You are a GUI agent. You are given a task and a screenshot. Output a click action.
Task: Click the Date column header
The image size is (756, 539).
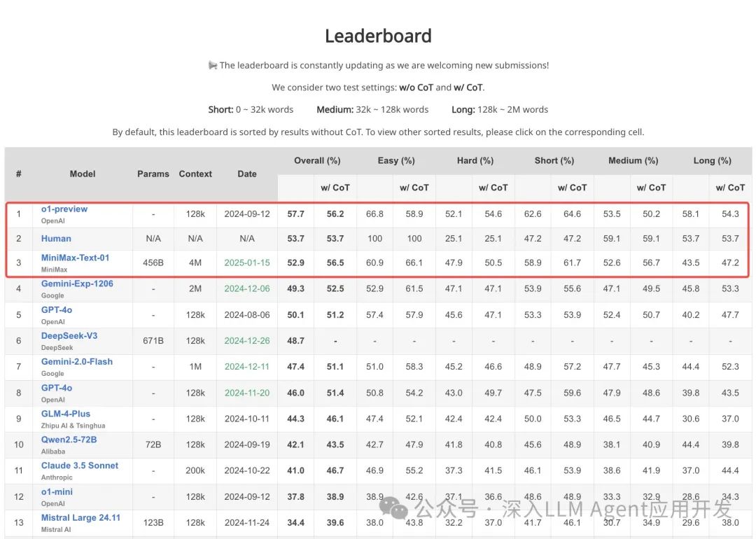pyautogui.click(x=247, y=174)
